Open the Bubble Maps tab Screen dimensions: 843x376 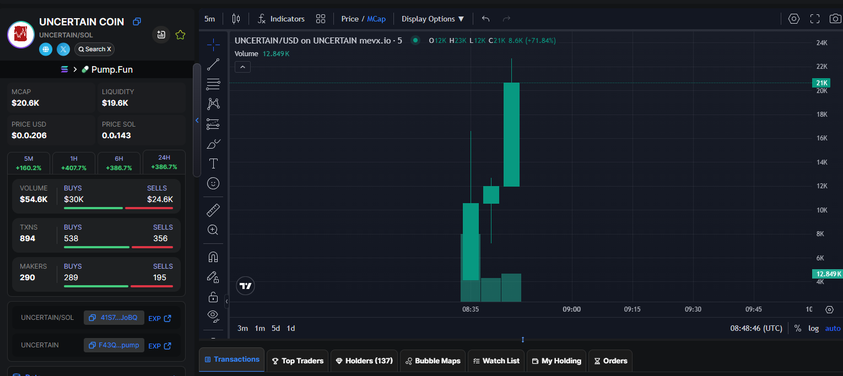pyautogui.click(x=433, y=361)
